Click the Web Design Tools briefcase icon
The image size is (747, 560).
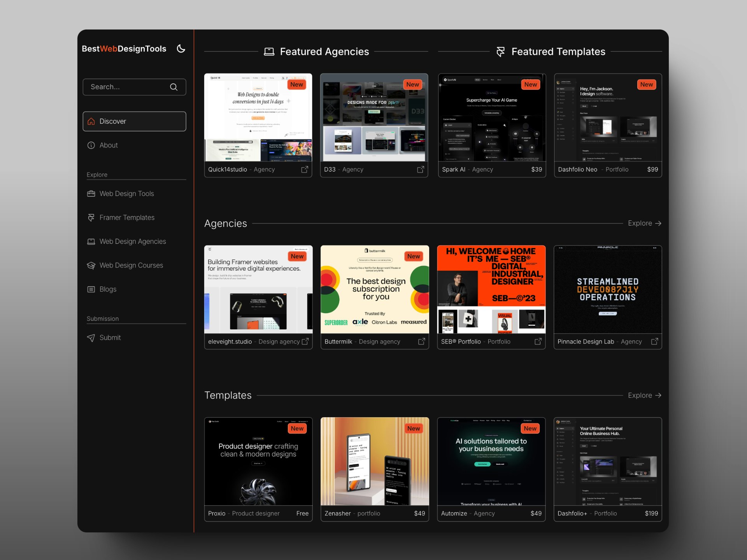tap(91, 194)
